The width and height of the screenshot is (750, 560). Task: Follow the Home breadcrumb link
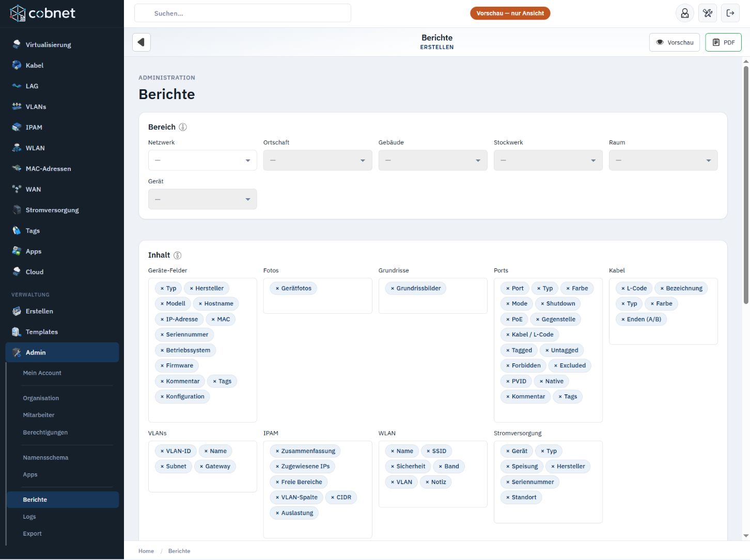(x=146, y=551)
